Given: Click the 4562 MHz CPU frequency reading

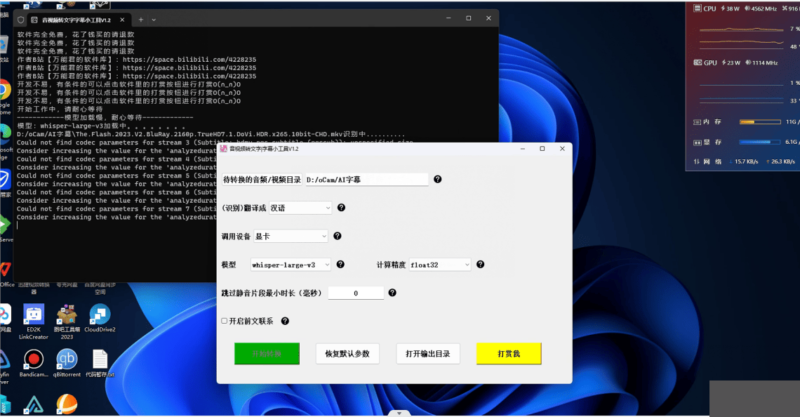Looking at the screenshot, I should click(x=763, y=9).
